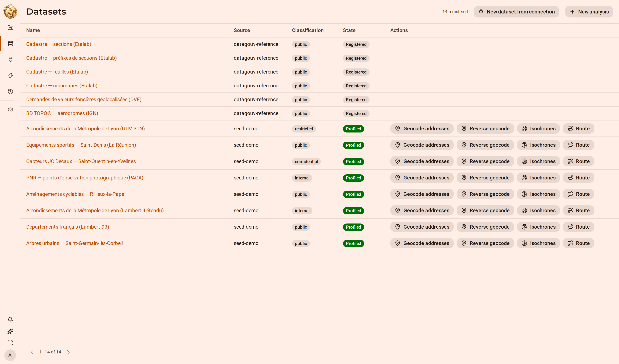This screenshot has width=619, height=364.
Task: Go to previous page arrow
Action: (x=32, y=352)
